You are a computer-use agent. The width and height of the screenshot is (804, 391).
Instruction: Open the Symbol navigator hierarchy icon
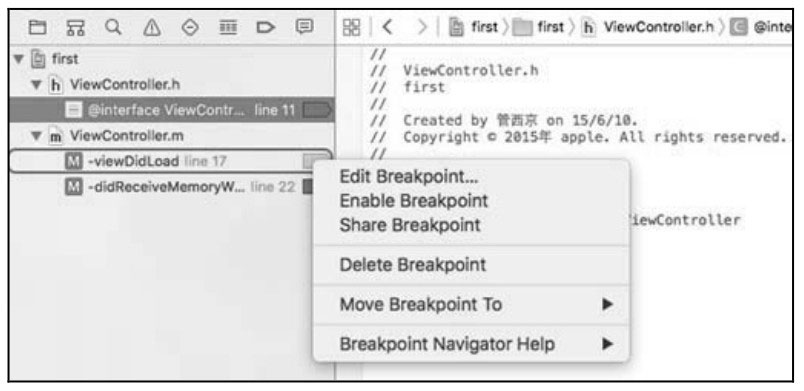75,28
